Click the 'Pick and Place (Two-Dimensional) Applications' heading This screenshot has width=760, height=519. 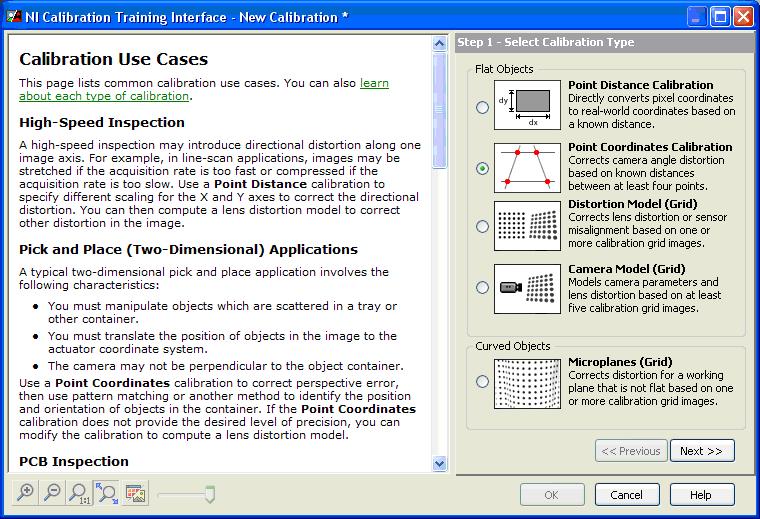tap(188, 250)
